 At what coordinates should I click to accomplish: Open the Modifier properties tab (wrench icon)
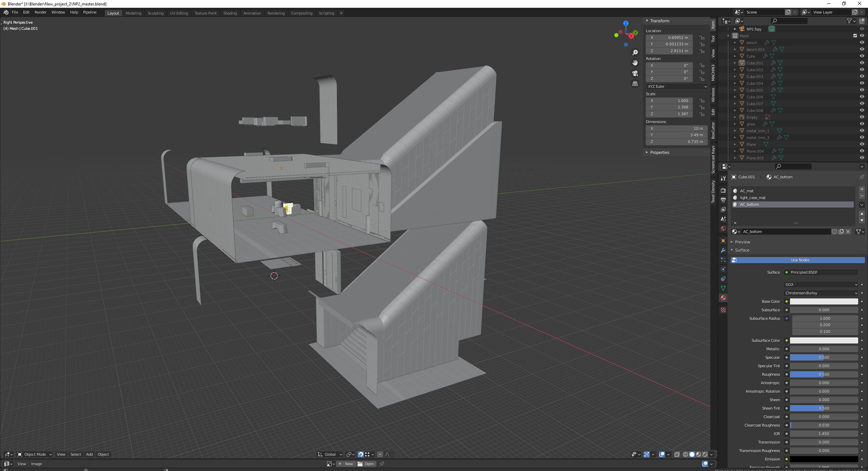pos(723,250)
